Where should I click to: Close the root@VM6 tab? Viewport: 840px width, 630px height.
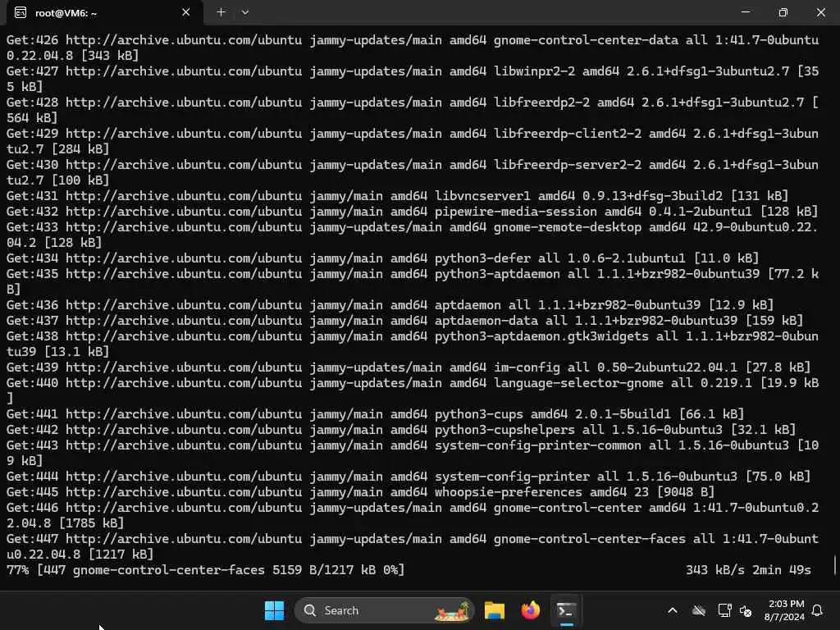[186, 12]
